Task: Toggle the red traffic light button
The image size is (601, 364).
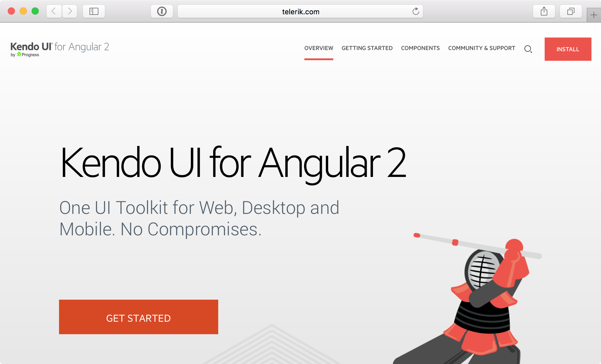Action: coord(12,12)
